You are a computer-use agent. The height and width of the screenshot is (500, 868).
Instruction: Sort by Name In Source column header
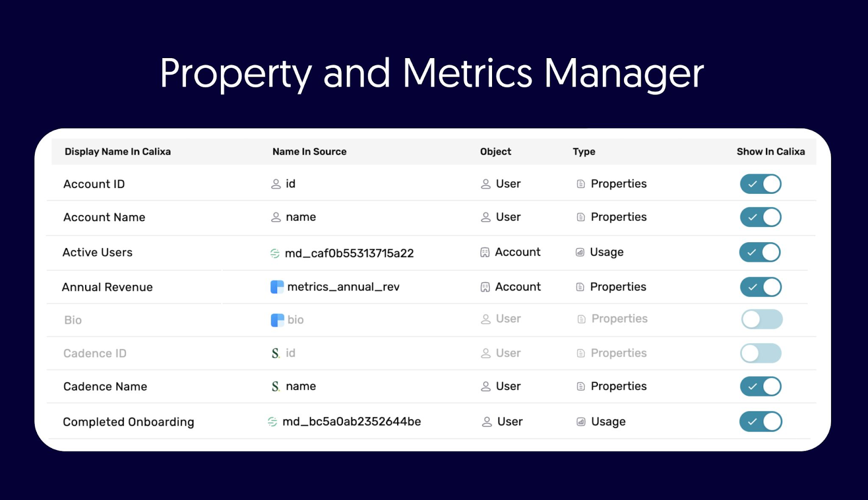click(x=309, y=152)
